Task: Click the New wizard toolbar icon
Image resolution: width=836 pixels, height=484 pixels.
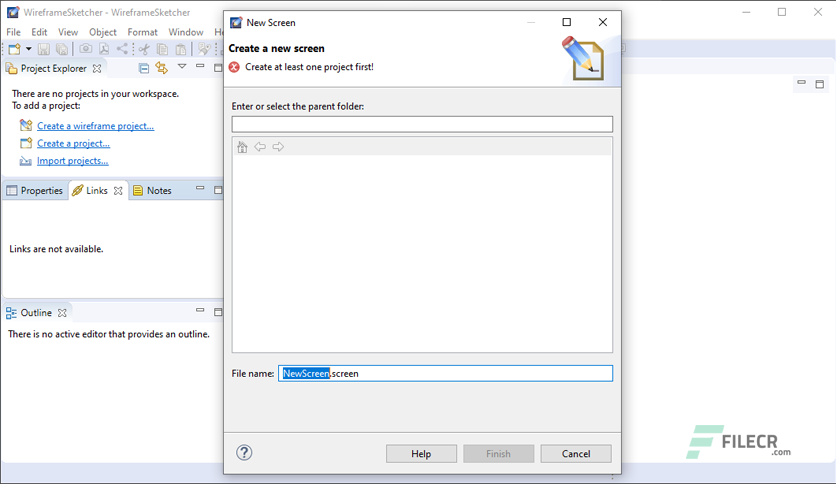Action: [x=14, y=49]
